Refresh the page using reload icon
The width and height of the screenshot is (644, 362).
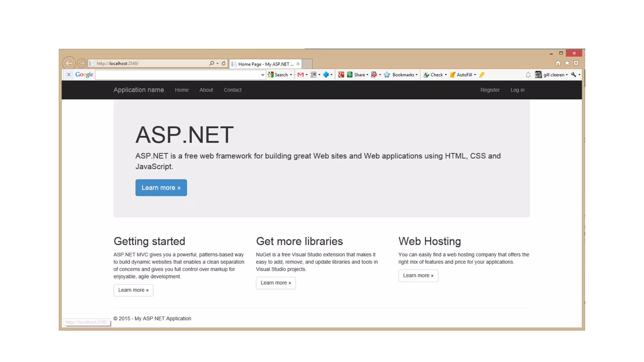[224, 63]
